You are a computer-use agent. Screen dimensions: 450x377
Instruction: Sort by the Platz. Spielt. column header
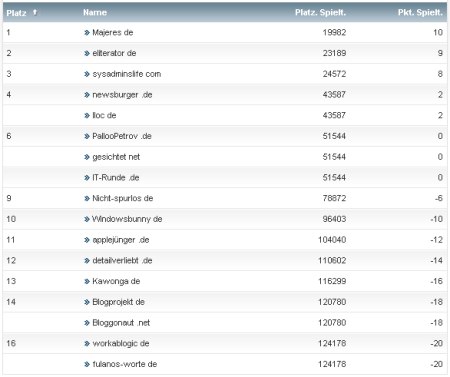click(x=320, y=13)
